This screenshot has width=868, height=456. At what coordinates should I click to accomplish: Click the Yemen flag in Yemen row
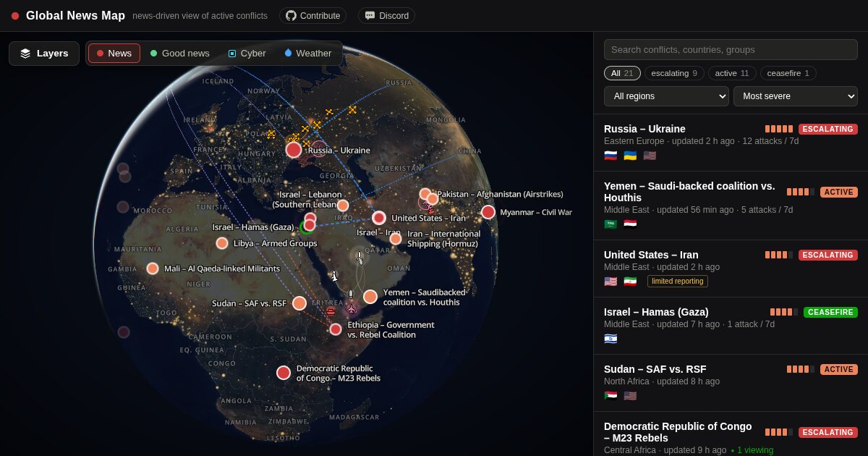point(630,224)
